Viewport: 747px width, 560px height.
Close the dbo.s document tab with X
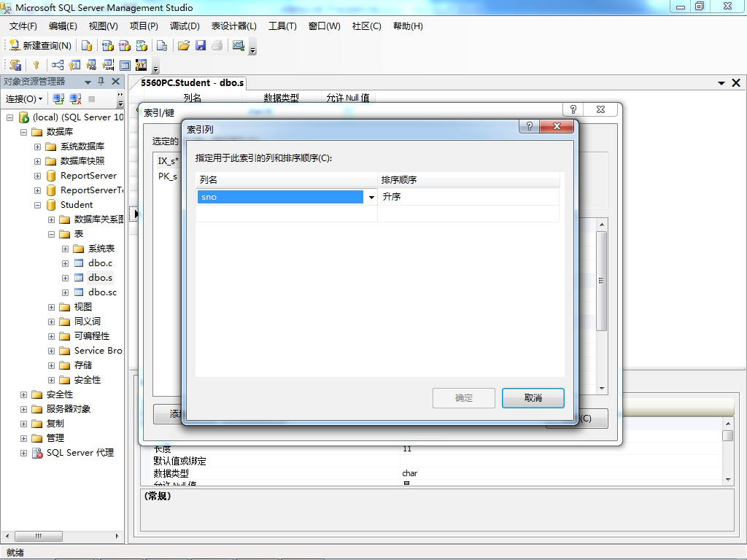[x=736, y=83]
